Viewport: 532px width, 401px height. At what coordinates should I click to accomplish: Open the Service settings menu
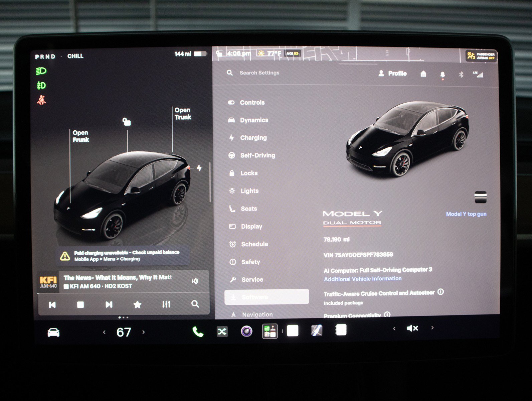(x=247, y=280)
